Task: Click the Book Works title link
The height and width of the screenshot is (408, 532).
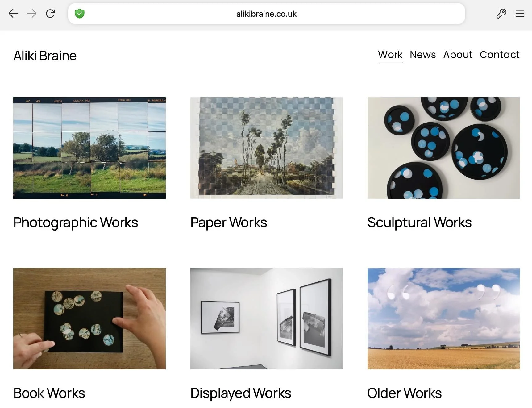Action: [x=49, y=393]
